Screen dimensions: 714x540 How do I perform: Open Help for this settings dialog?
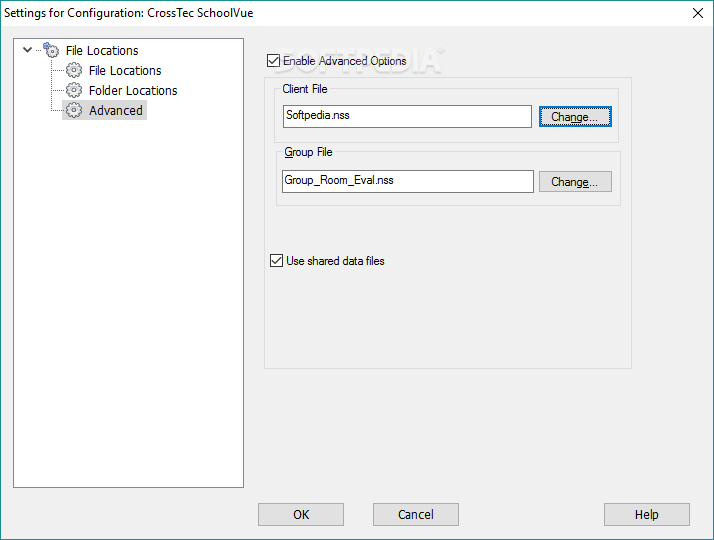pos(647,515)
